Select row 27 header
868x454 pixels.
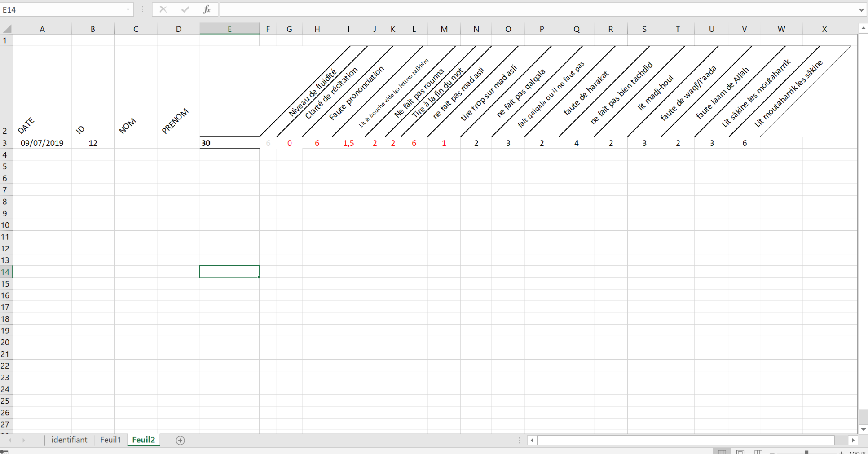(5, 424)
